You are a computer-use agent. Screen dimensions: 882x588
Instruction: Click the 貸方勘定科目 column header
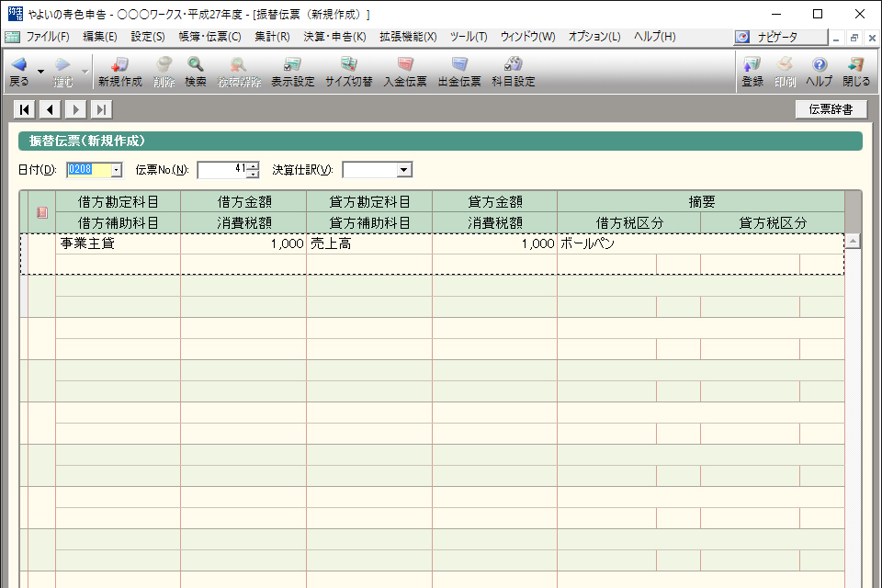pyautogui.click(x=369, y=201)
